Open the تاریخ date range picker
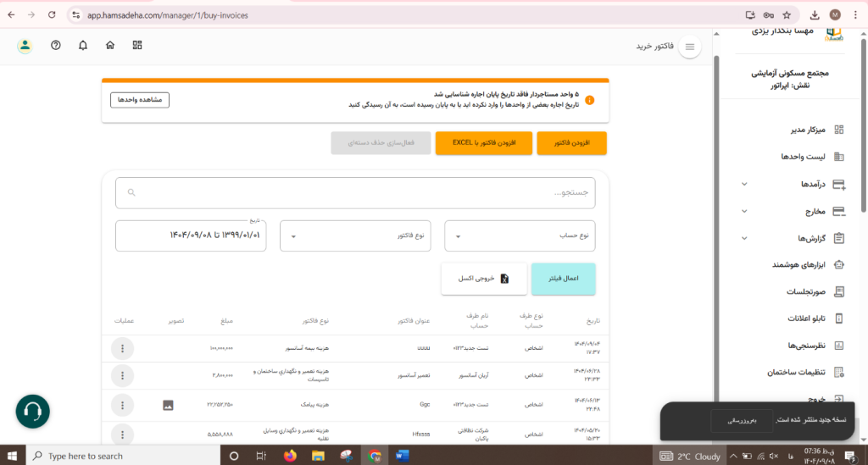The image size is (868, 465). 191,236
